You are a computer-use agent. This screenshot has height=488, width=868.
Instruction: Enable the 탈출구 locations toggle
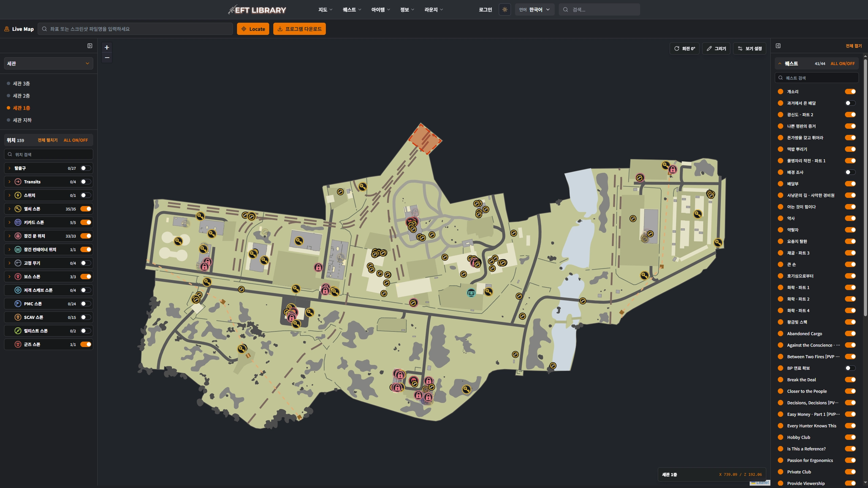click(x=86, y=168)
